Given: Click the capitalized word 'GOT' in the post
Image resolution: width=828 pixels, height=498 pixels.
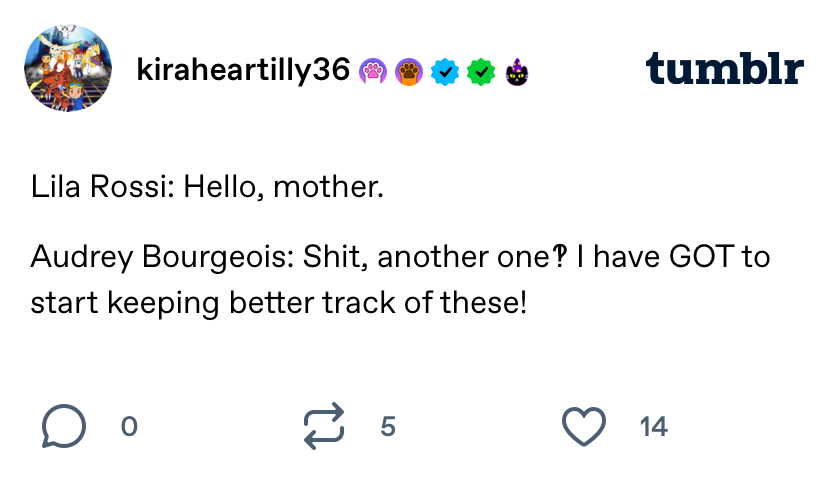Looking at the screenshot, I should click(x=702, y=257).
